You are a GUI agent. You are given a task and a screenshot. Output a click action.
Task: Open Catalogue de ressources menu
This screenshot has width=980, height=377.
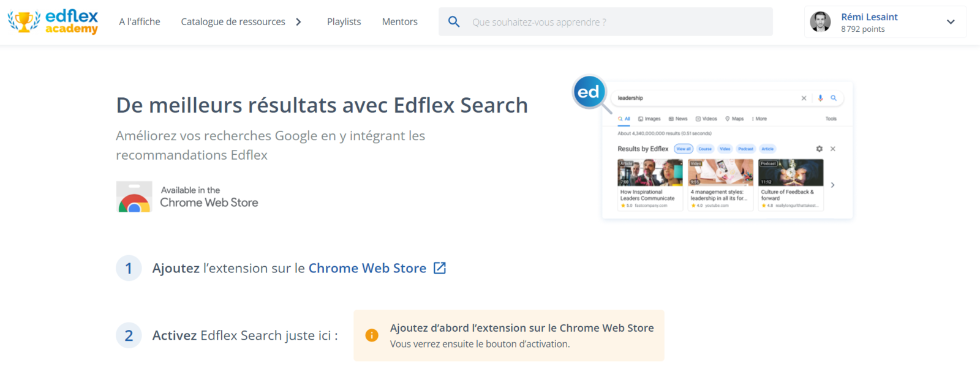pyautogui.click(x=233, y=21)
